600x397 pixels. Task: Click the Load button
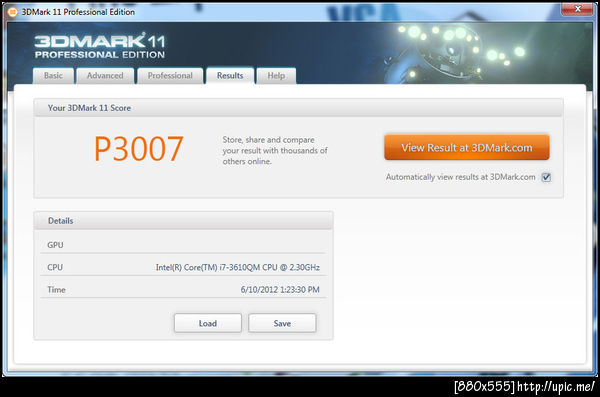pyautogui.click(x=208, y=323)
